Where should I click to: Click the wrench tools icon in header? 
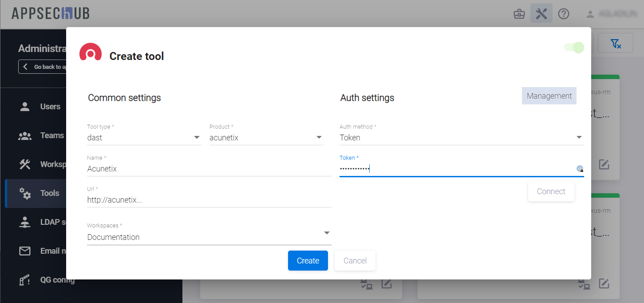[541, 14]
